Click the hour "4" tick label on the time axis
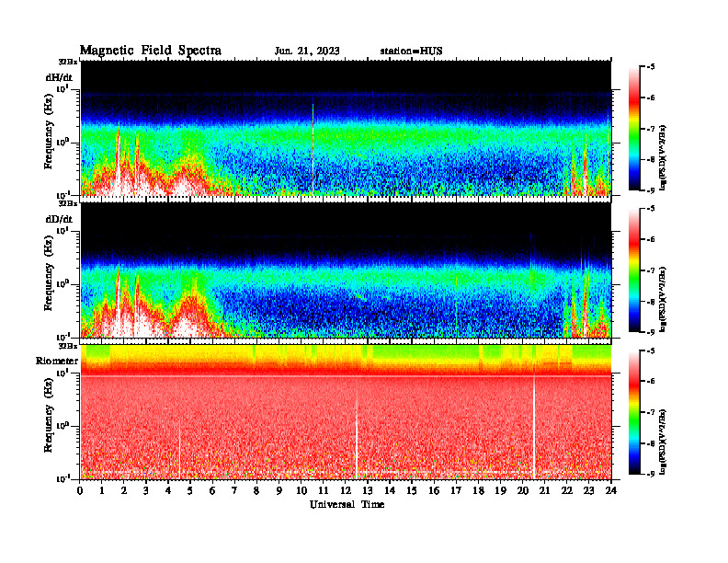Image resolution: width=728 pixels, height=563 pixels. pos(168,490)
